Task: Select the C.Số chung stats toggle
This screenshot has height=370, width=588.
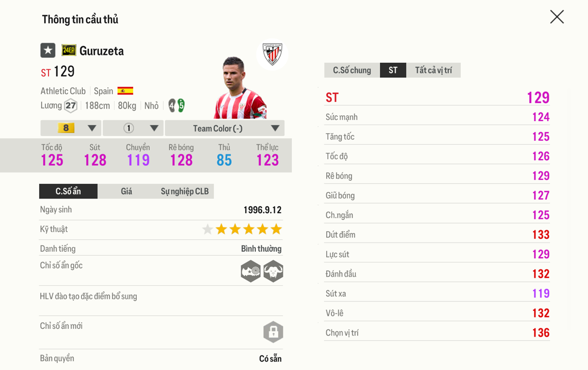Action: click(352, 70)
